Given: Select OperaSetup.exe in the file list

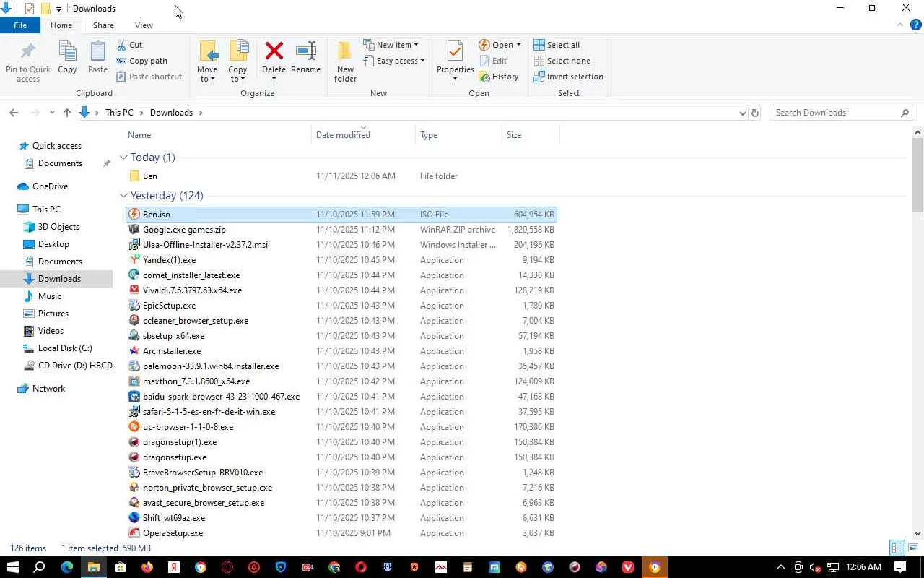Looking at the screenshot, I should point(173,533).
